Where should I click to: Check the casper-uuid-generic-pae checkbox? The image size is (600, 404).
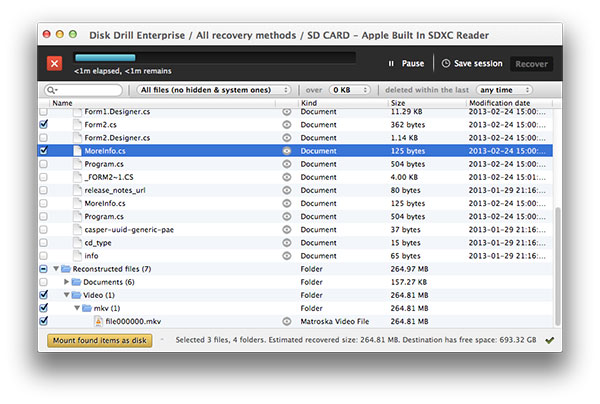(x=44, y=230)
